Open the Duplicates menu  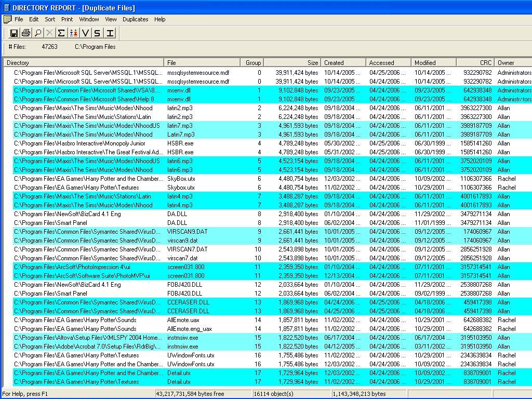[136, 19]
